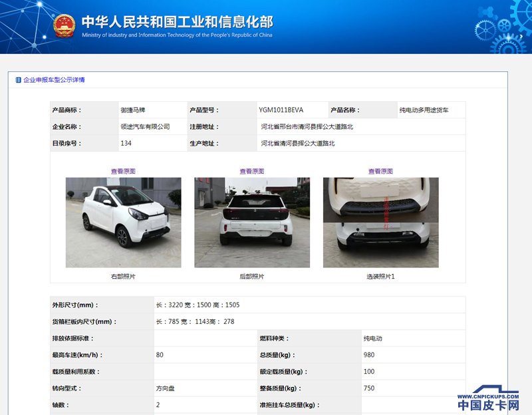Click the rear view car photo thumbnail
The width and height of the screenshot is (532, 415).
click(252, 222)
